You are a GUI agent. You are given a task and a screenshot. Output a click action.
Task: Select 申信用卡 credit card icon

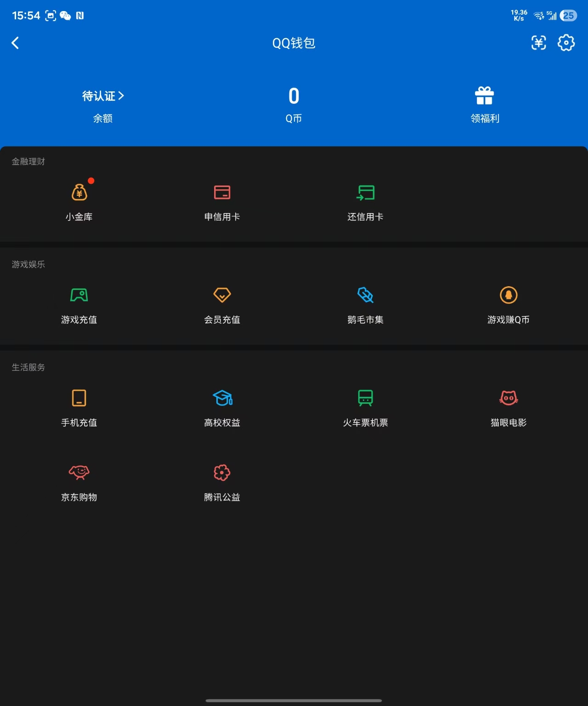[x=222, y=200]
